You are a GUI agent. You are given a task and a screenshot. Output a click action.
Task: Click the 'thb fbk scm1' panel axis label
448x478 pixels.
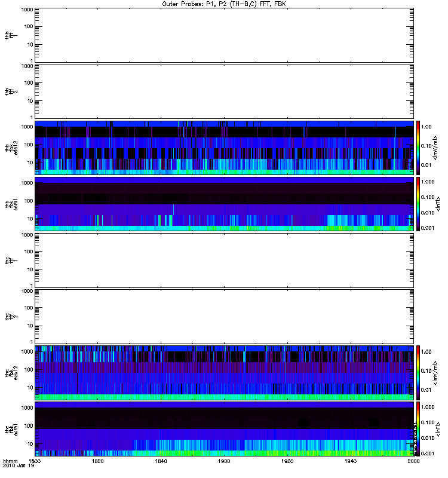tap(11, 204)
